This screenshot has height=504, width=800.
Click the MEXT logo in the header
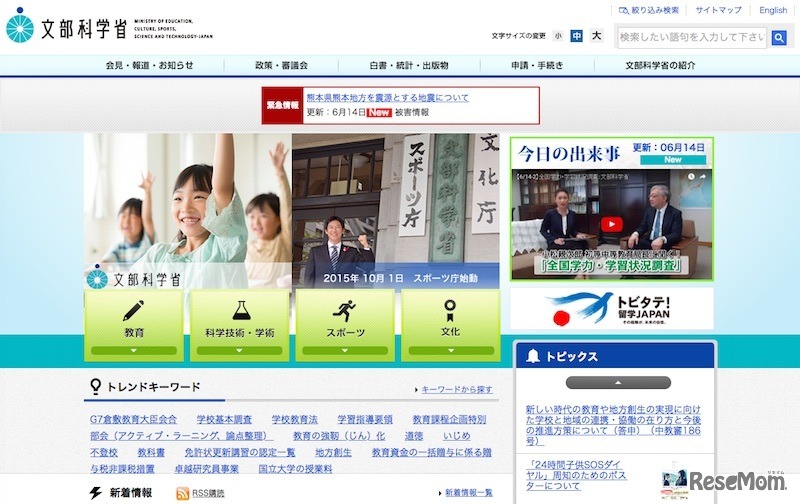[x=109, y=27]
